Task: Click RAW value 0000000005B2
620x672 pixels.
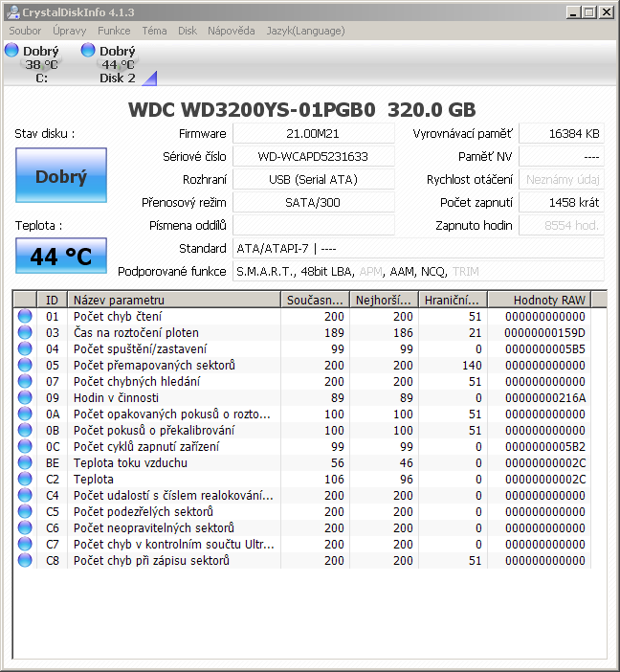Action: (544, 447)
